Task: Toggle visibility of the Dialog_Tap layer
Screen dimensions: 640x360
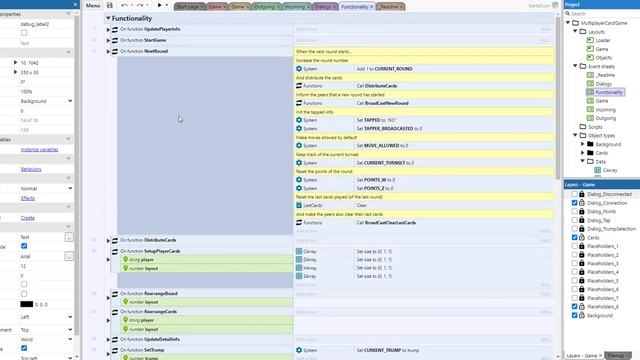Action: pos(574,220)
